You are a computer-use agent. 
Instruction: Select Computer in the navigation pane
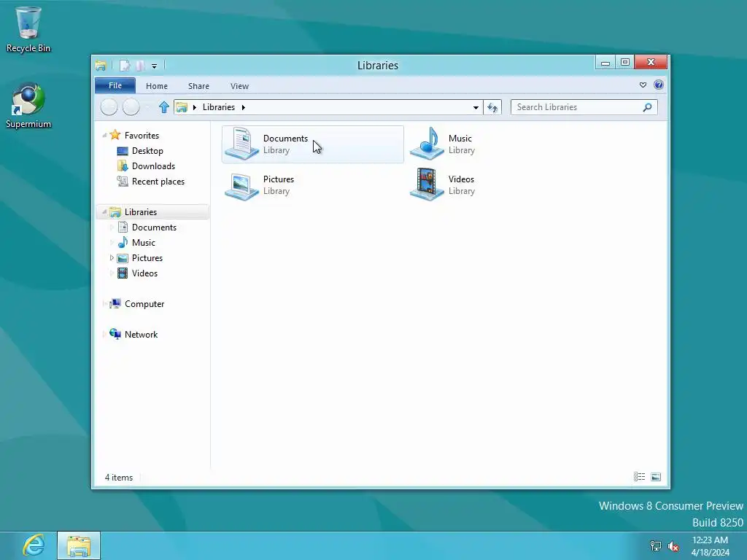pos(144,304)
